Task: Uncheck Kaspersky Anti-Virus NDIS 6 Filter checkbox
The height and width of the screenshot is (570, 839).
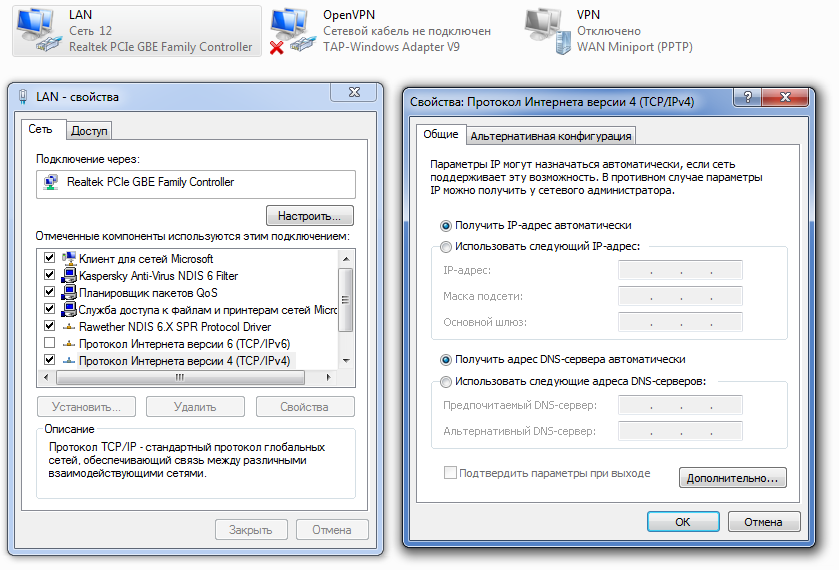Action: [49, 275]
